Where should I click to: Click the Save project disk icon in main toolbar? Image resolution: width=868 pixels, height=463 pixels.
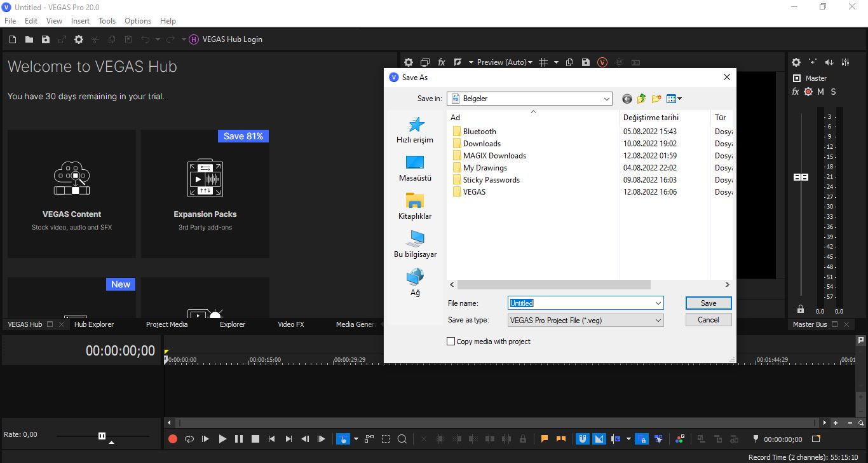click(46, 39)
